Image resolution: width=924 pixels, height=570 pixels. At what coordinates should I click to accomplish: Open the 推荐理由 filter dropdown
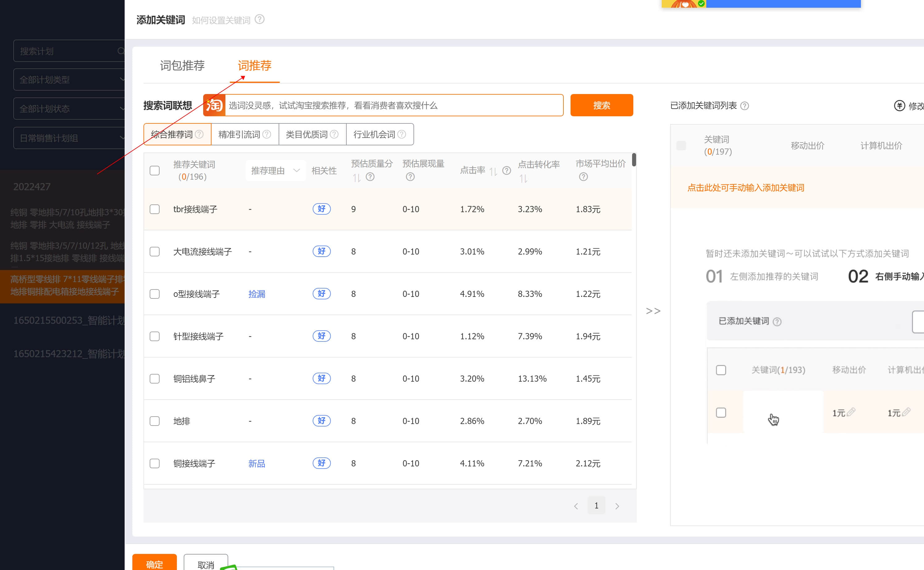point(275,171)
